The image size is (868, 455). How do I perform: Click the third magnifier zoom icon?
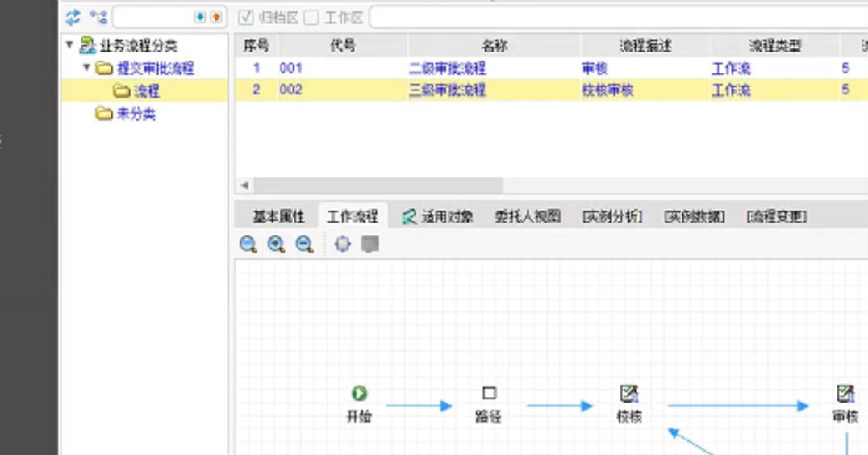tap(304, 245)
